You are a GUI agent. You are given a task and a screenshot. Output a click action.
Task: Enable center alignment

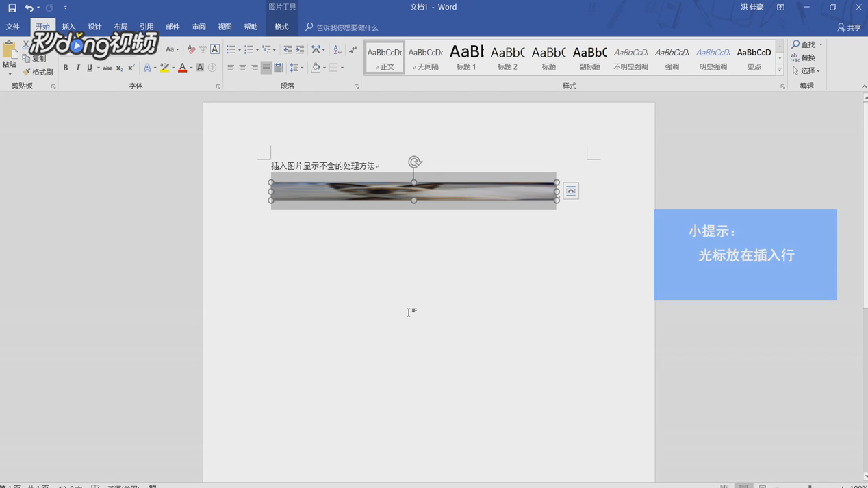point(242,67)
